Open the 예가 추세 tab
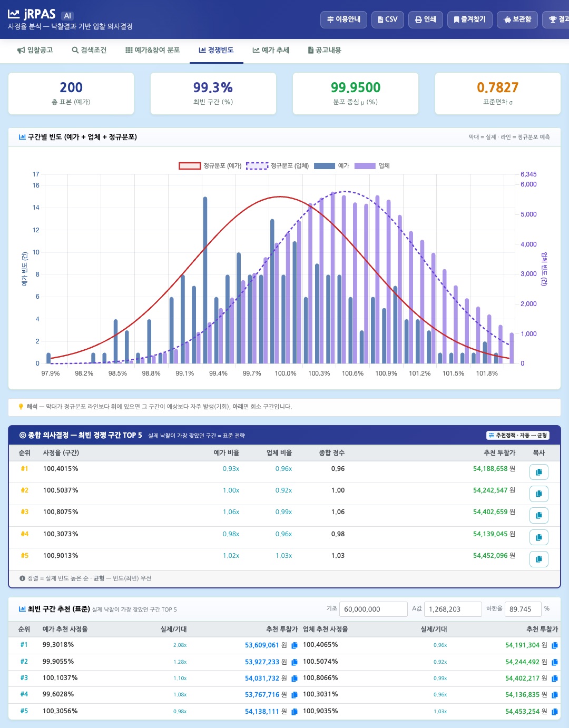 [271, 50]
